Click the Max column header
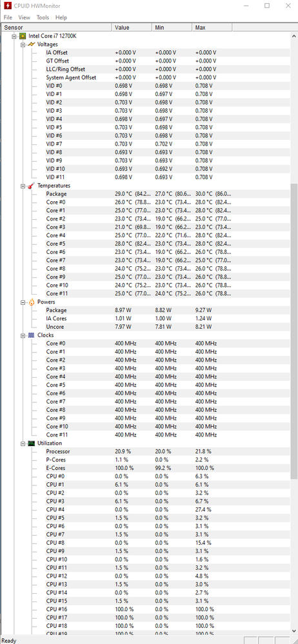 pos(212,28)
